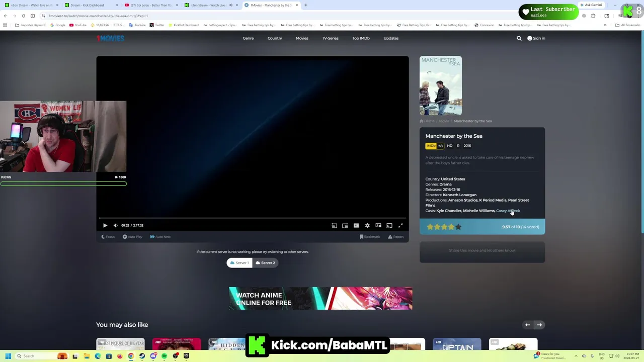The width and height of the screenshot is (644, 362).
Task: Go back in browser history
Action: 6,16
